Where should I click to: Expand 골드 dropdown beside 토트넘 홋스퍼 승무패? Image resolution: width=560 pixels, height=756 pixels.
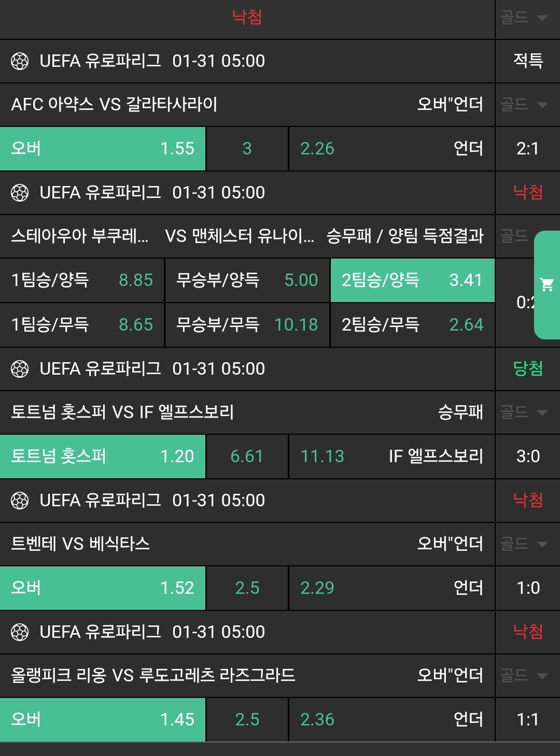point(525,412)
